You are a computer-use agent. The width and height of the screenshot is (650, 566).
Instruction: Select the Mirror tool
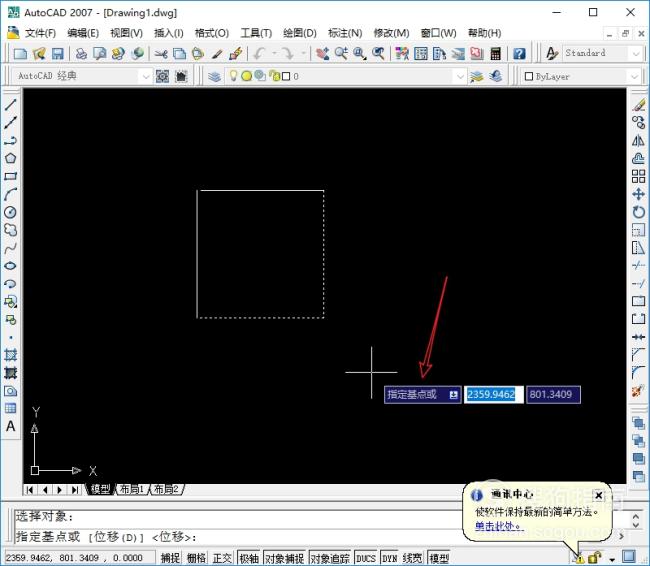(638, 141)
